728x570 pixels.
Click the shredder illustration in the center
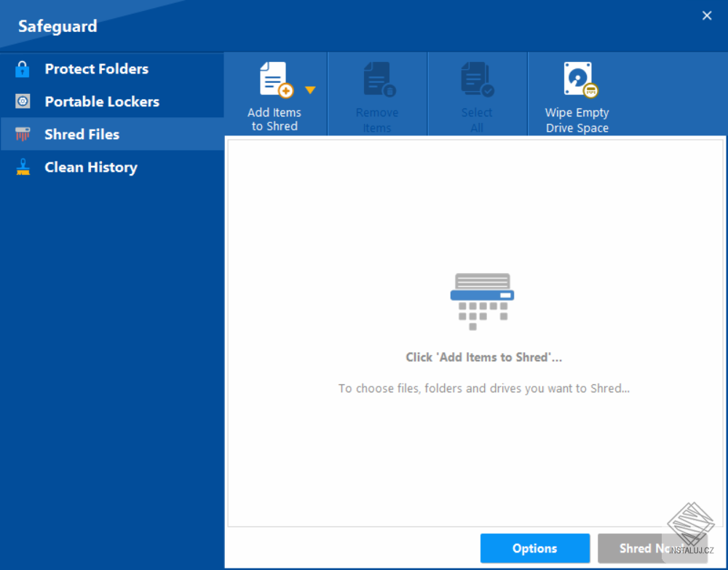[482, 298]
